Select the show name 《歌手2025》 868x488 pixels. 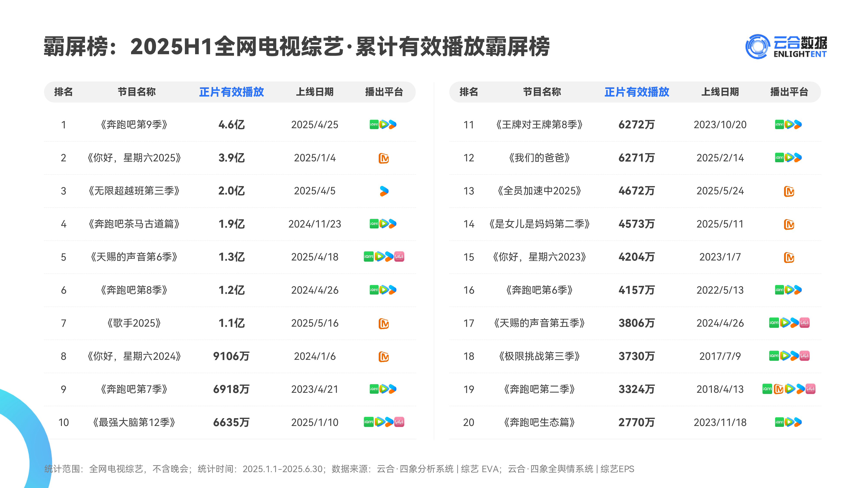click(134, 323)
